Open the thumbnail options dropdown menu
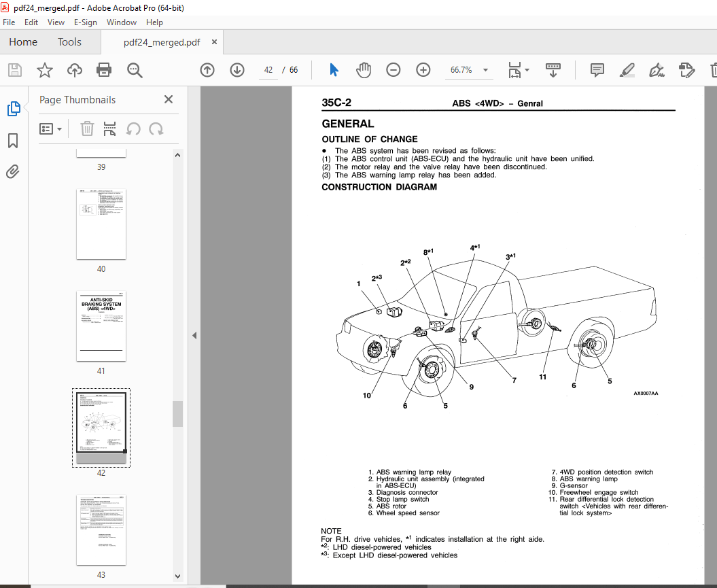This screenshot has width=717, height=588. coord(51,128)
